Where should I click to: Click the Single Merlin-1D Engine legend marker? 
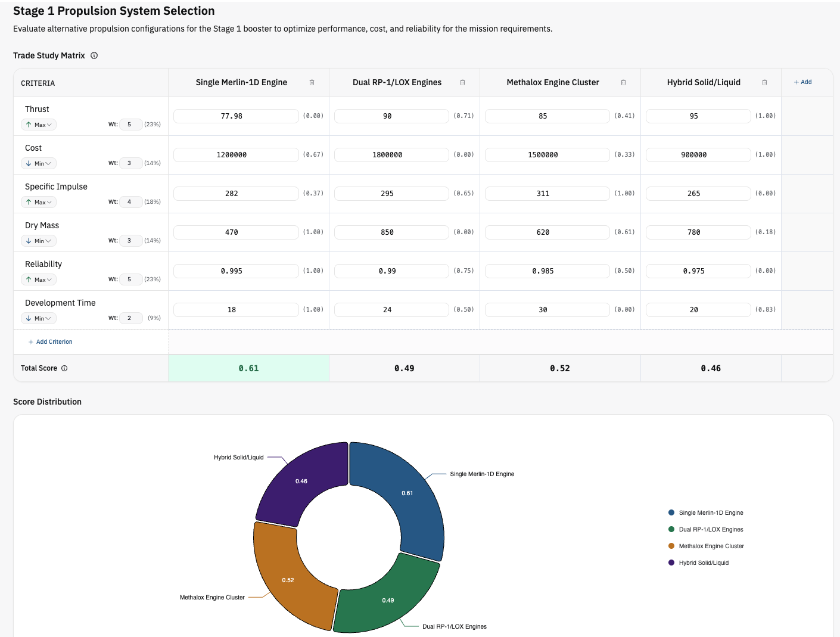[670, 512]
